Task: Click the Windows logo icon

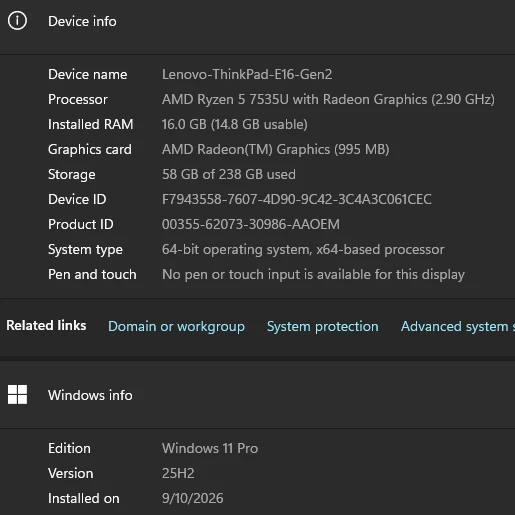Action: pyautogui.click(x=17, y=395)
